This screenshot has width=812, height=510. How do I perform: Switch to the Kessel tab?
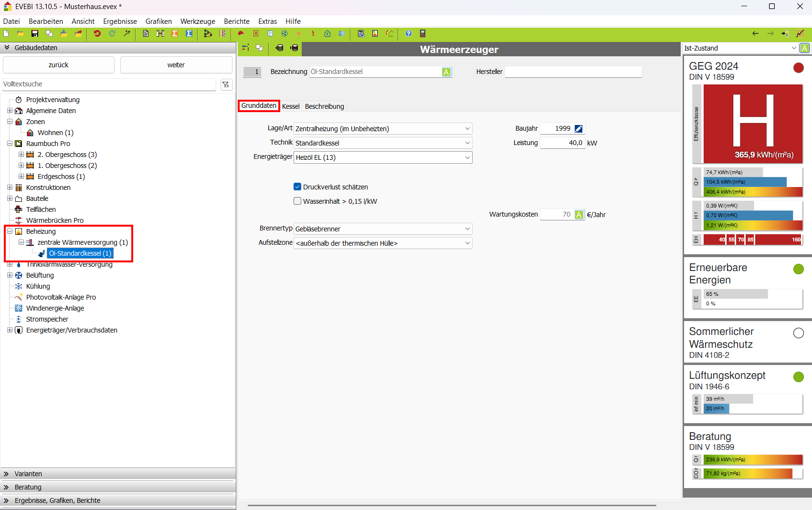(x=291, y=106)
